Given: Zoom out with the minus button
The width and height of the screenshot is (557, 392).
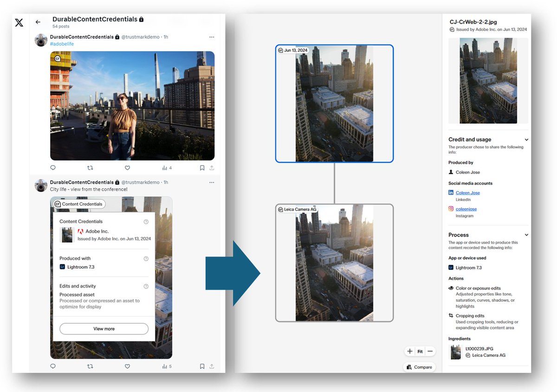Looking at the screenshot, I should coord(430,351).
